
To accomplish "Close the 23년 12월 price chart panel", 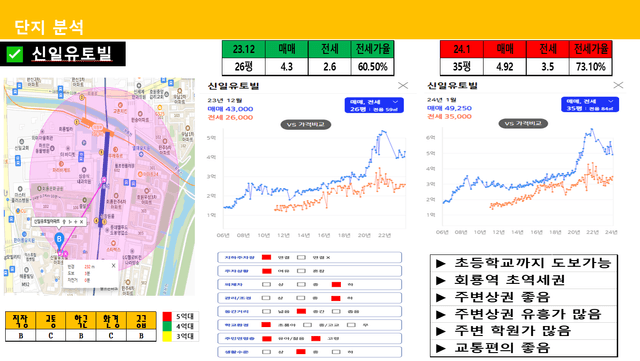I will tap(403, 85).
